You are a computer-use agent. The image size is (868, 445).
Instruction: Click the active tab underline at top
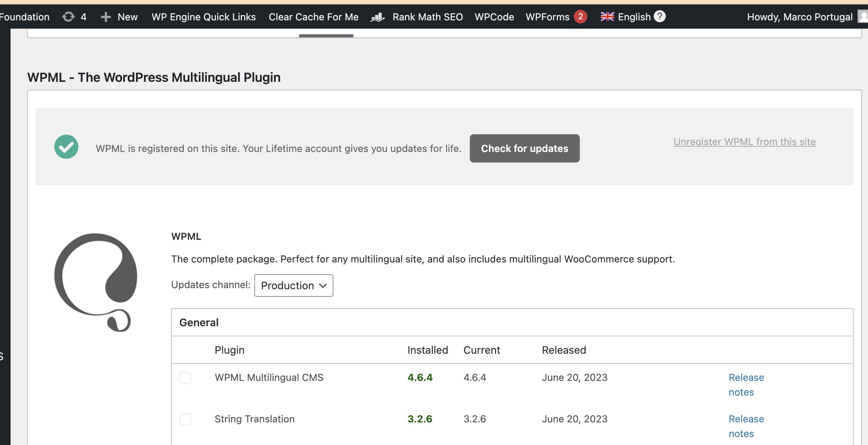(x=326, y=36)
